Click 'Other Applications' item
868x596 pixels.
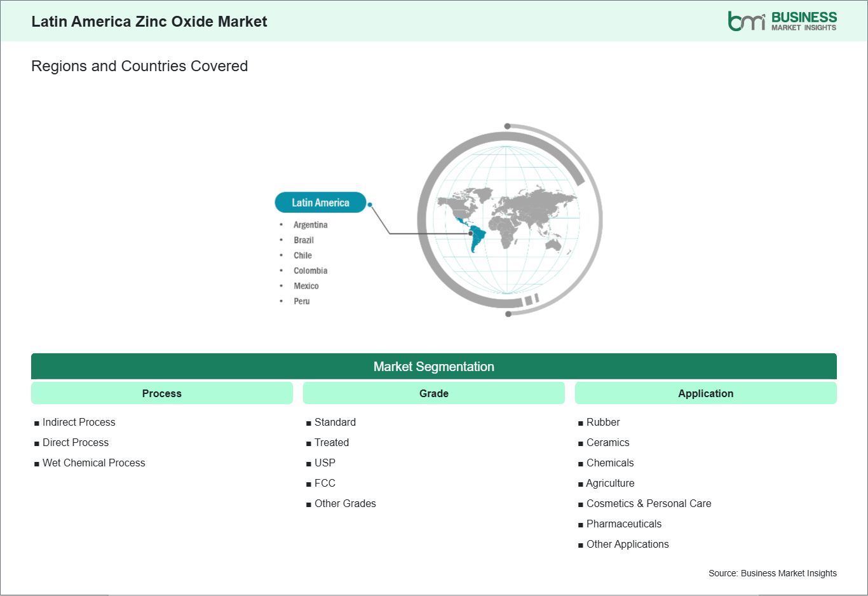point(628,544)
